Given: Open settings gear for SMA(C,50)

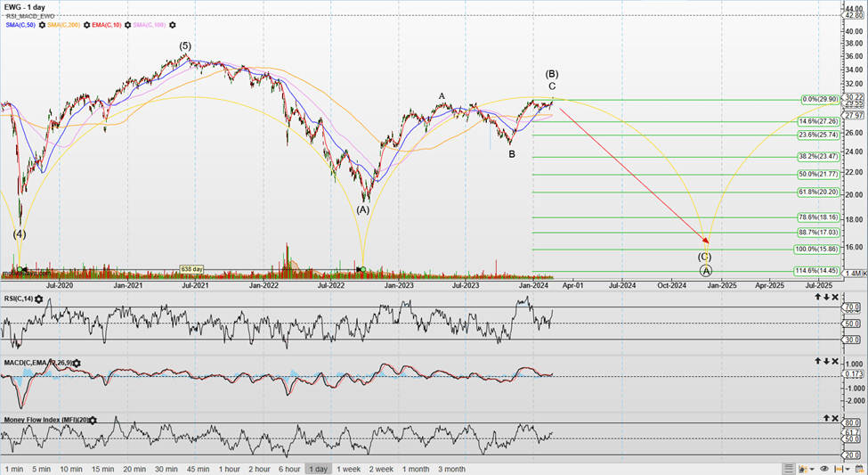Looking at the screenshot, I should pyautogui.click(x=42, y=25).
